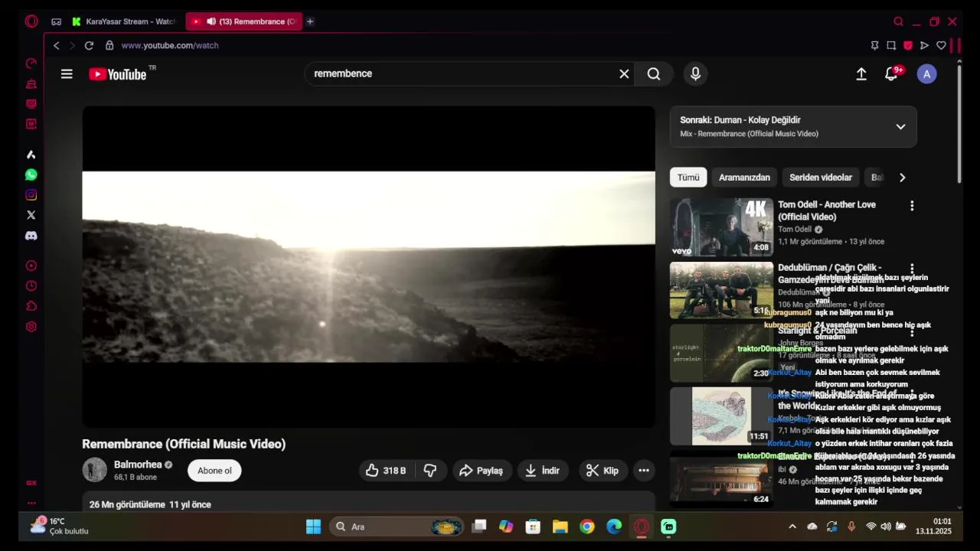
Task: Switch to Remembrance YouTube tab
Action: pos(243,21)
